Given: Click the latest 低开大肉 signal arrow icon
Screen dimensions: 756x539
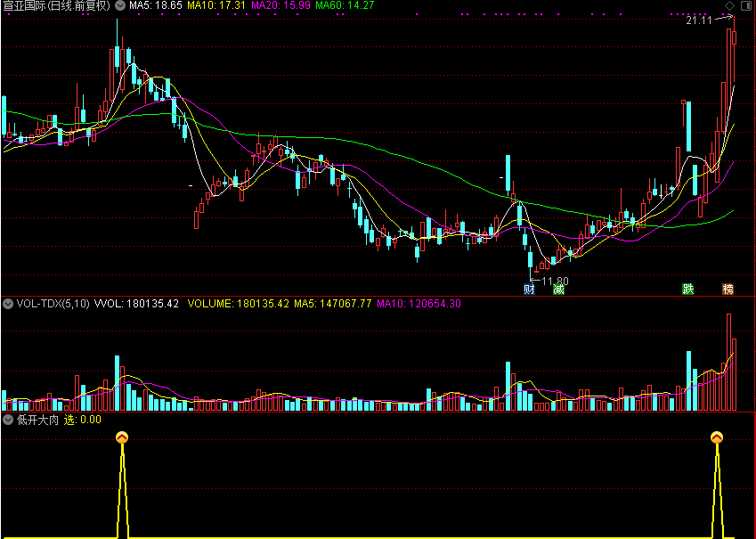Looking at the screenshot, I should (717, 437).
